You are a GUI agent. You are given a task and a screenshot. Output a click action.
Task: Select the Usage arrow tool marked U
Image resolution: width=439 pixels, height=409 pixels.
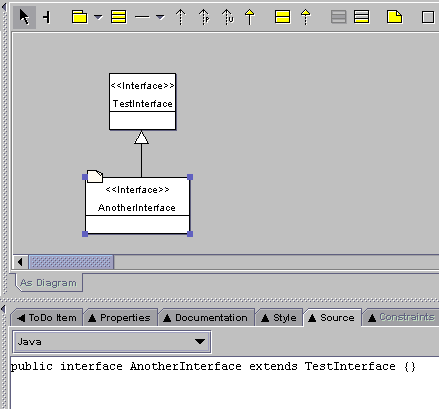[x=228, y=17]
